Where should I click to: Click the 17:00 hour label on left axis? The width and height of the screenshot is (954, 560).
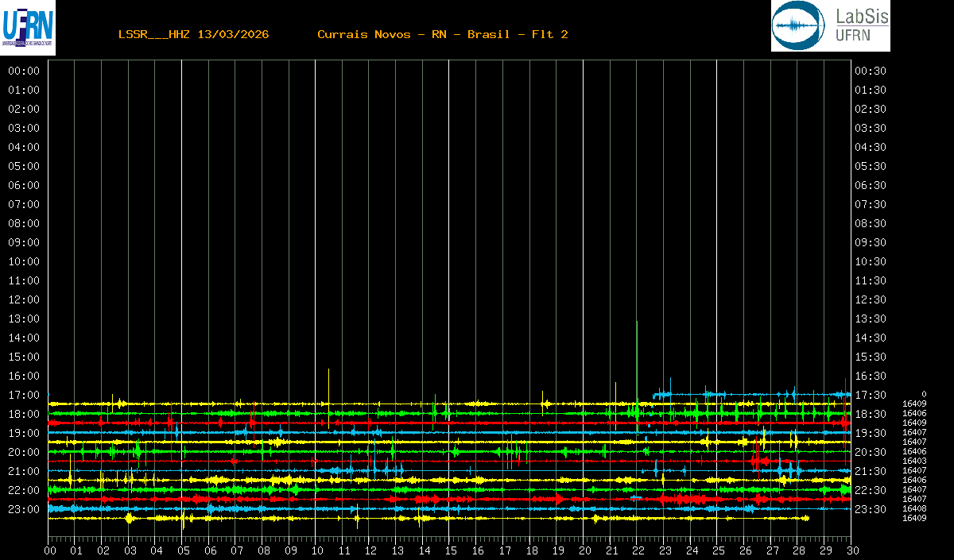coord(24,395)
